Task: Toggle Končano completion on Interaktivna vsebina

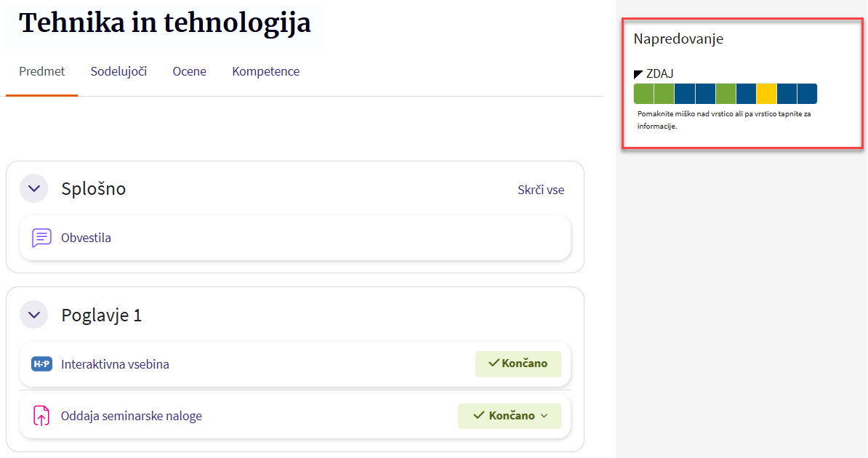Action: [x=518, y=363]
